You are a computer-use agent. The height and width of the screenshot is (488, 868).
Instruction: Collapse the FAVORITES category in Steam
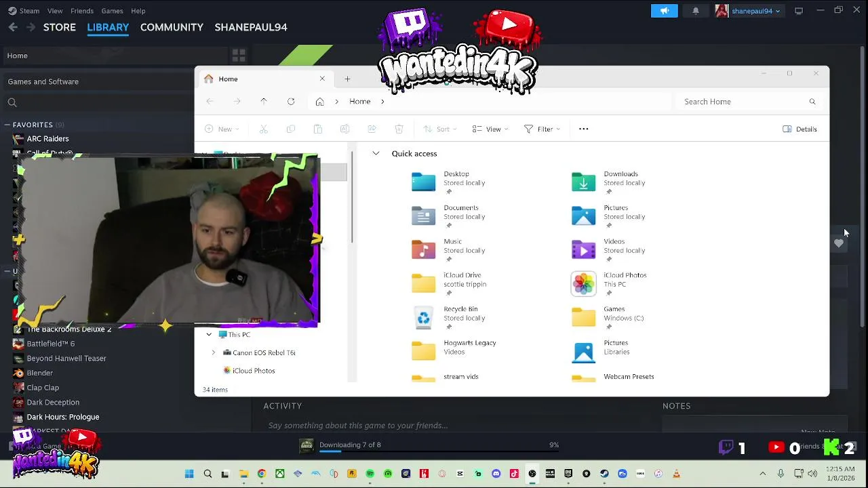tap(7, 125)
